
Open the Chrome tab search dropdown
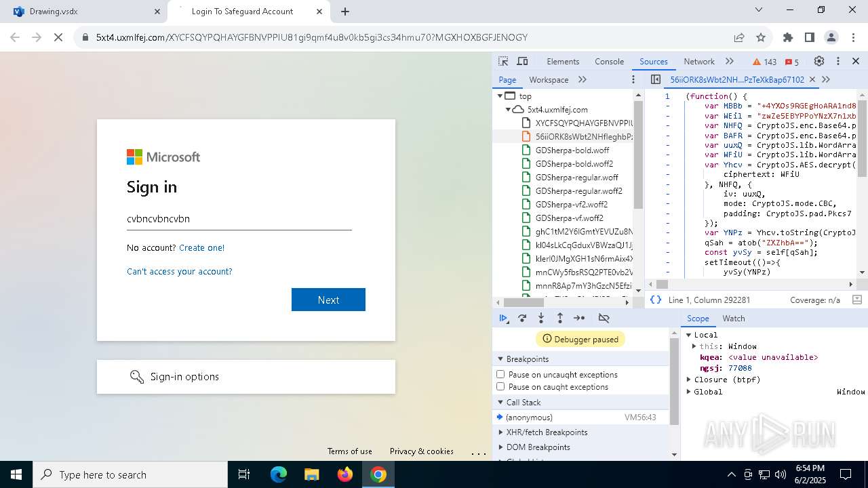759,9
